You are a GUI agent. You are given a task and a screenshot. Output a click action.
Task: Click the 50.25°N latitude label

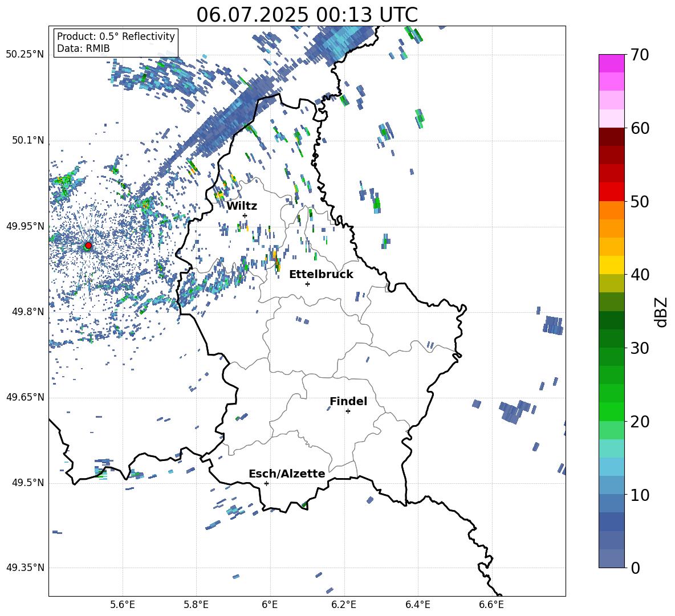click(25, 55)
